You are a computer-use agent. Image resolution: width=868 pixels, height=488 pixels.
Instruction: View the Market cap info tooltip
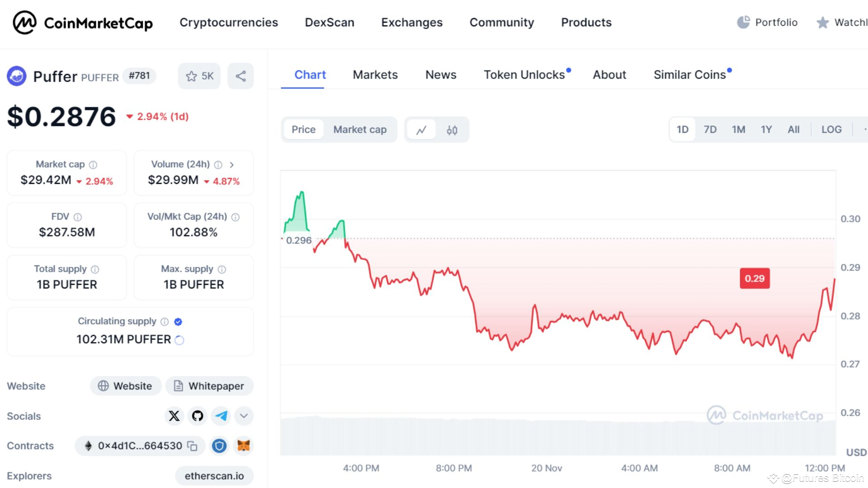[x=93, y=164]
